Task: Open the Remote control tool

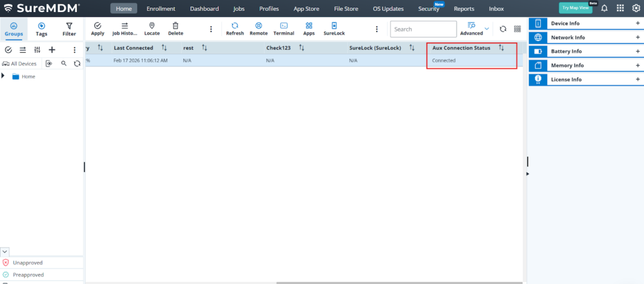Action: [x=258, y=29]
